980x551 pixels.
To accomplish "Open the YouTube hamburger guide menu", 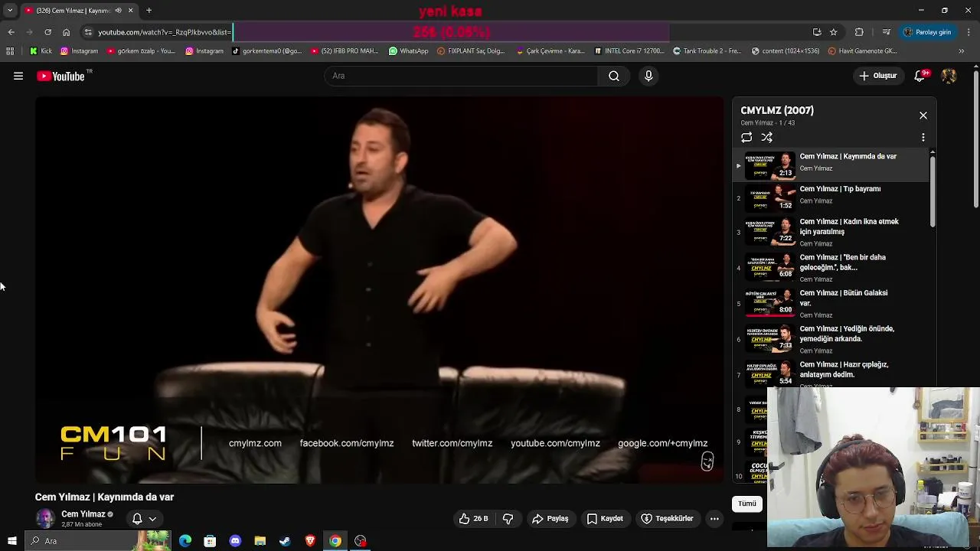I will coord(18,76).
